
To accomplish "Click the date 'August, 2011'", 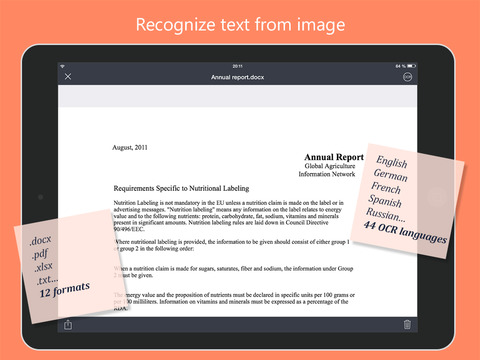I will pos(130,147).
